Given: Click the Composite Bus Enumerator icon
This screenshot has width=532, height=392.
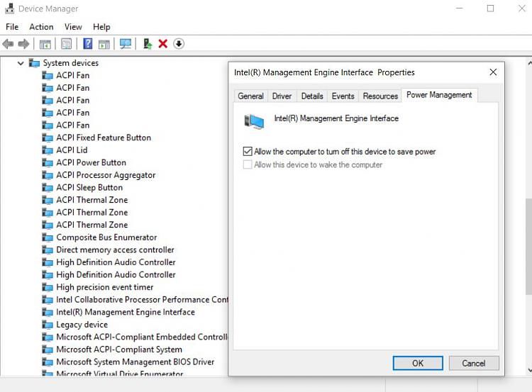Looking at the screenshot, I should 48,237.
